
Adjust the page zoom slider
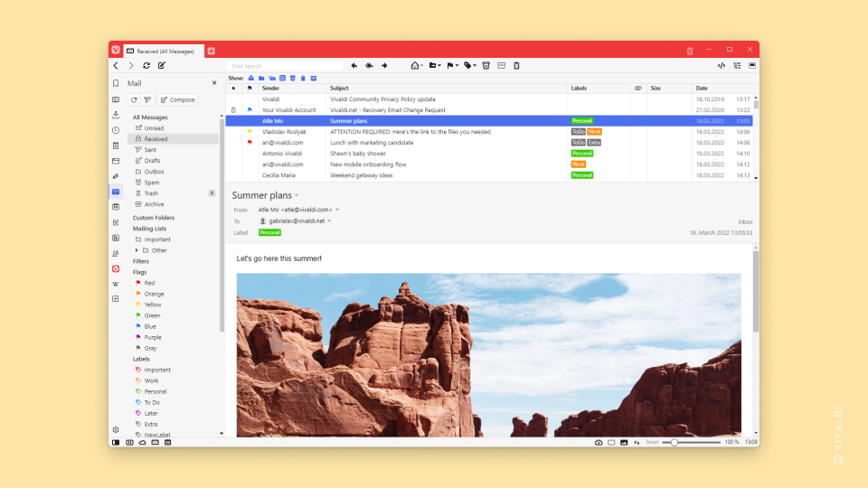point(675,443)
